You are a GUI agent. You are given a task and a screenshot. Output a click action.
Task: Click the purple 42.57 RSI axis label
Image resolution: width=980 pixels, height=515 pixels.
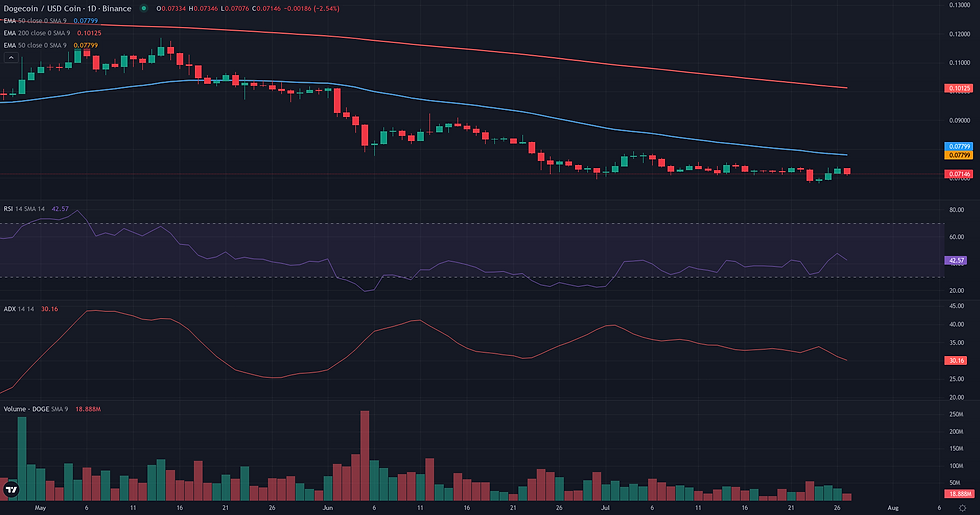956,260
